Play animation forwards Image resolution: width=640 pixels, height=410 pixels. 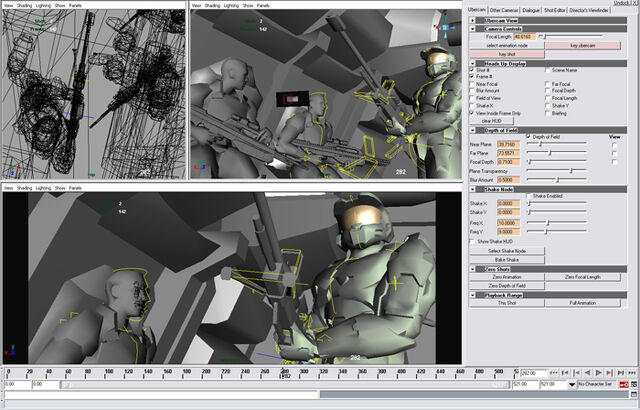(599, 373)
